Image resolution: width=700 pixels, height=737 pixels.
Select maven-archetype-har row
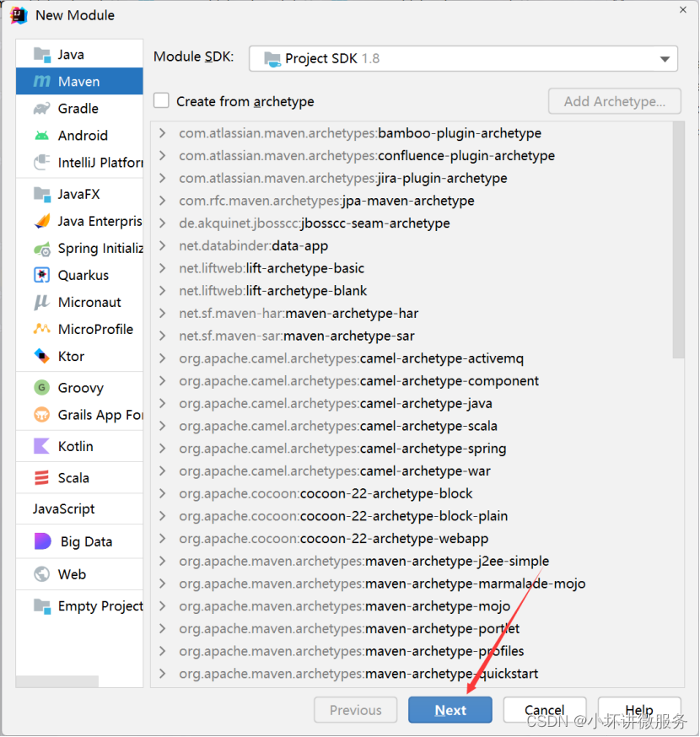[412, 314]
